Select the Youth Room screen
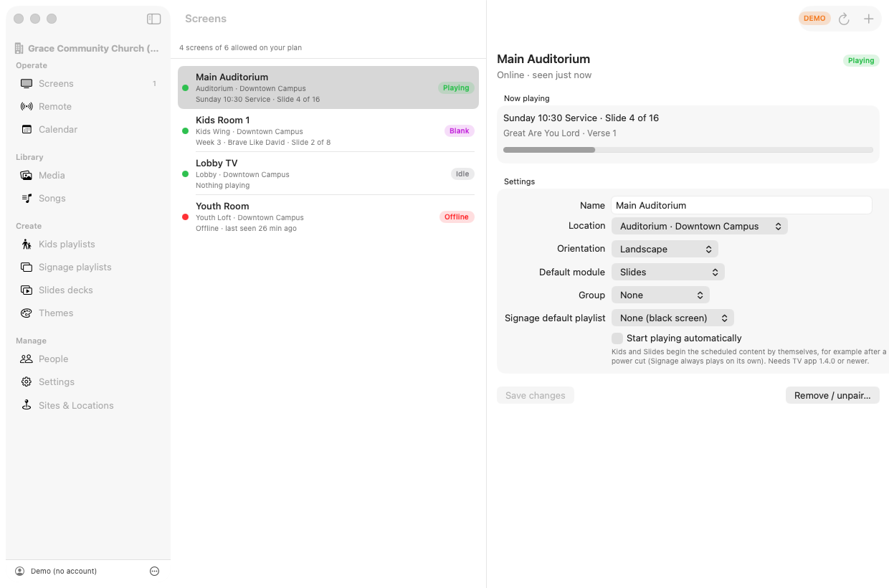The width and height of the screenshot is (889, 588). click(328, 217)
